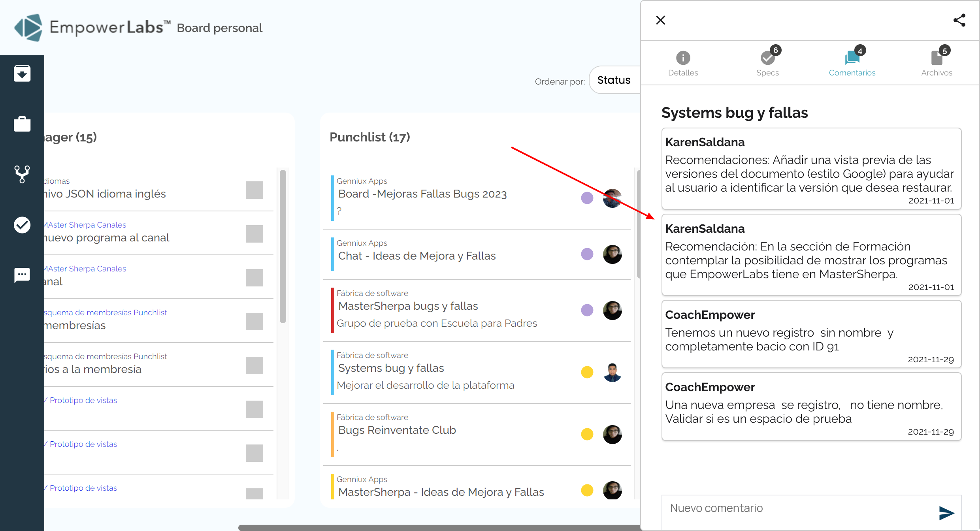Click CoachEmpower comment about registro con ID 91

[x=811, y=334]
